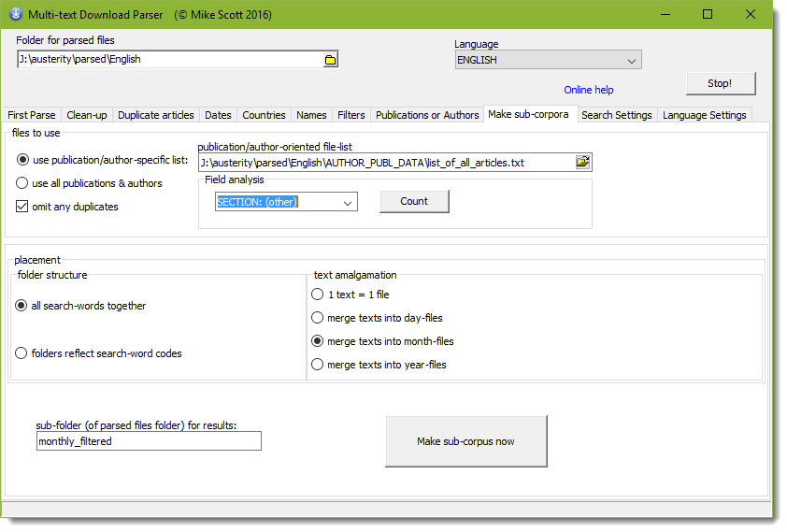Open the Publications or Authors tab

[x=426, y=115]
